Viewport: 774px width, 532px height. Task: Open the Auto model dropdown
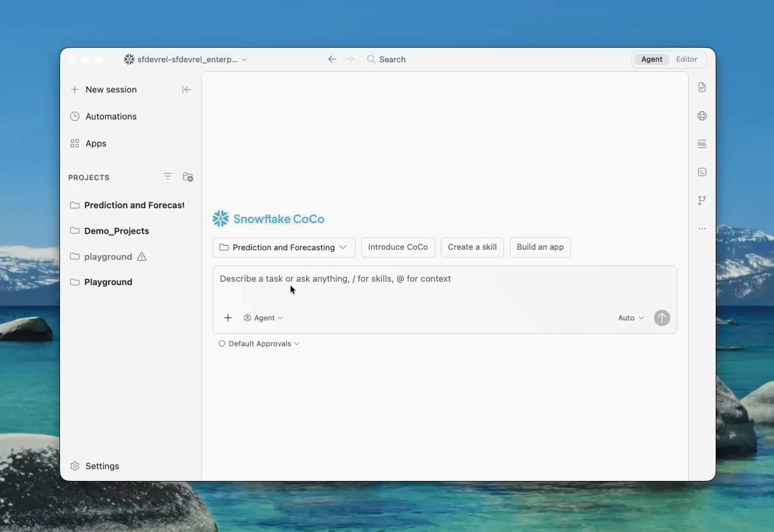(631, 318)
